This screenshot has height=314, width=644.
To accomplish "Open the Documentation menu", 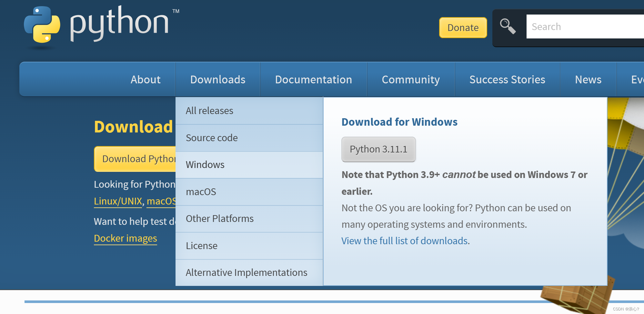I will pos(314,79).
